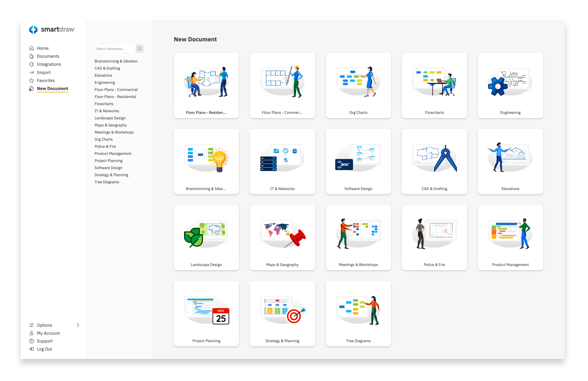Image resolution: width=588 pixels, height=381 pixels.
Task: Click the Integrations icon
Action: coord(31,64)
